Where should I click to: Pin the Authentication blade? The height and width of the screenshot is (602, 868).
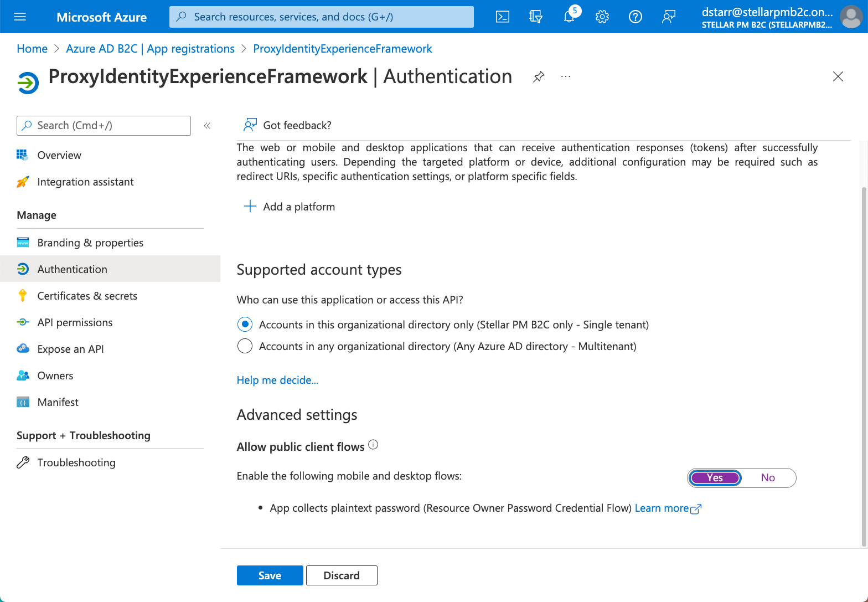pyautogui.click(x=539, y=76)
